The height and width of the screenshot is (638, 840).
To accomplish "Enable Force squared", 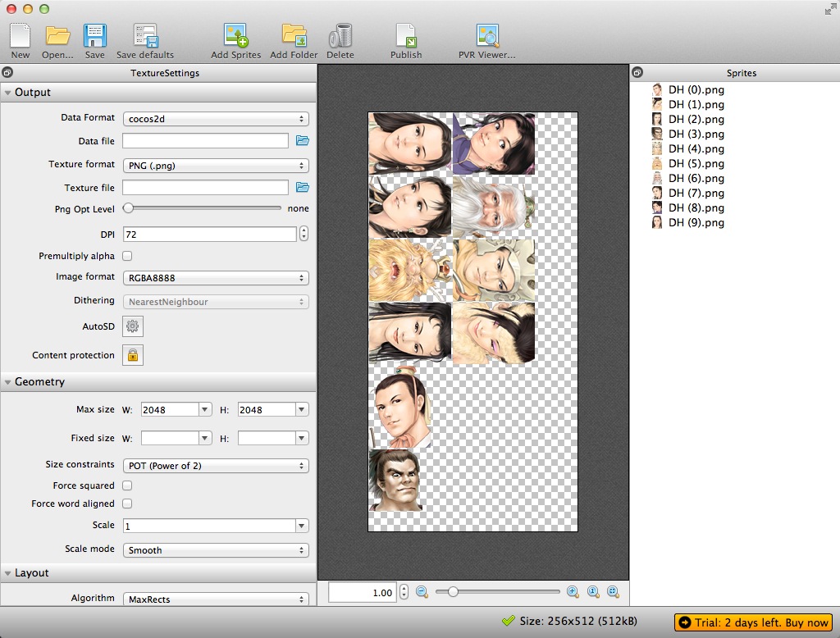I will (x=127, y=485).
